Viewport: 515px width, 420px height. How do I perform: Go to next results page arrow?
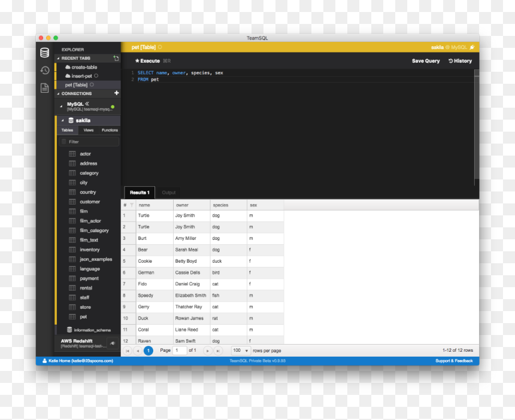coord(207,351)
